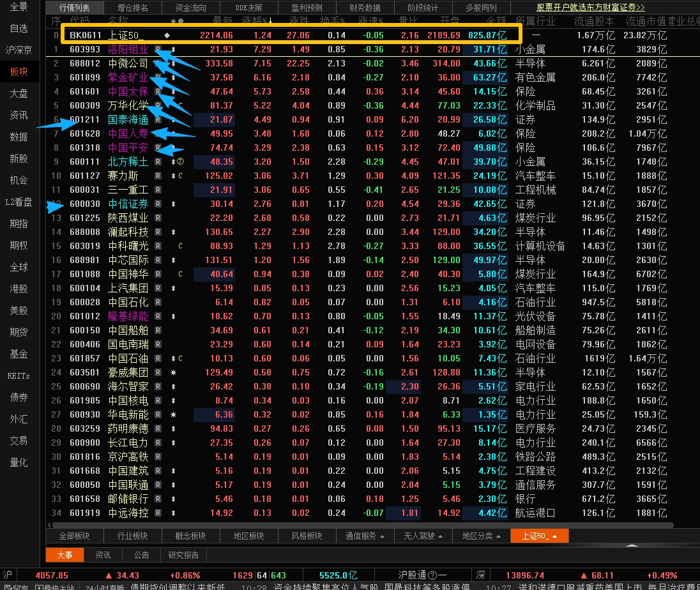700x590 pixels.
Task: Click the marker icons column header
Action: tap(177, 21)
